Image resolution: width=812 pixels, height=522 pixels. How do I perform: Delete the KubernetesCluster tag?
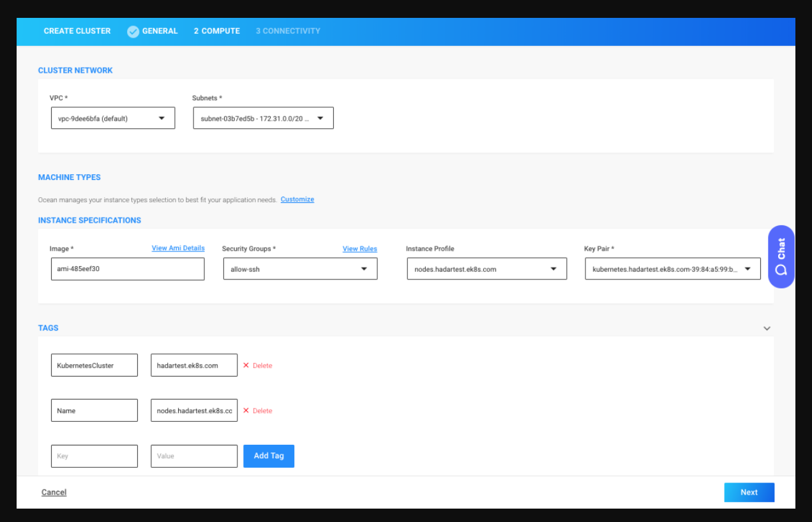tap(257, 366)
